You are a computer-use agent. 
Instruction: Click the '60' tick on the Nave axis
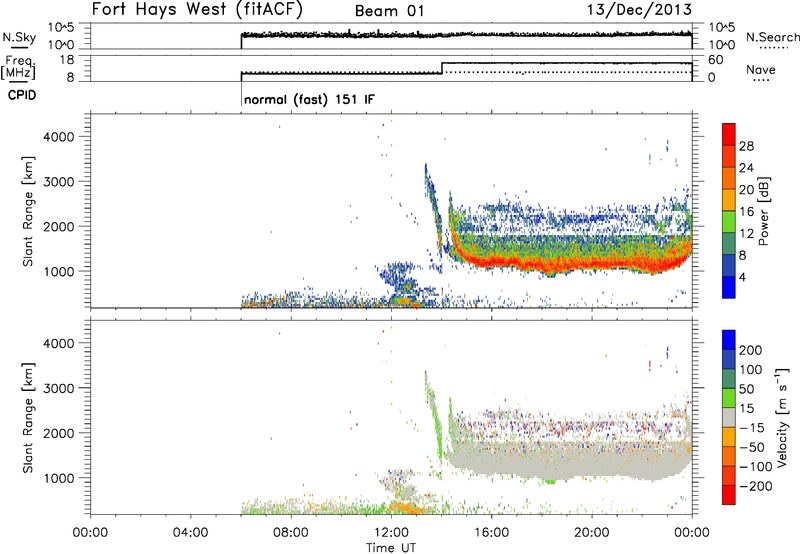(x=715, y=60)
